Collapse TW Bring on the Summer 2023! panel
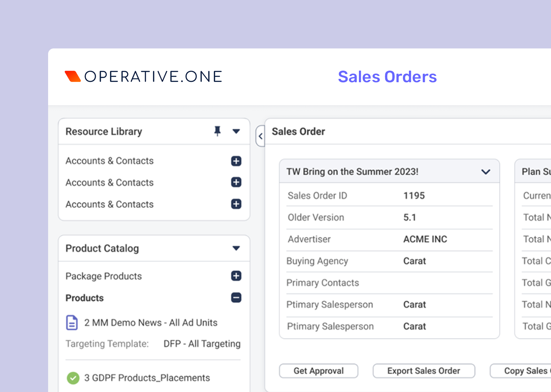Viewport: 551px width, 392px height. [x=486, y=172]
